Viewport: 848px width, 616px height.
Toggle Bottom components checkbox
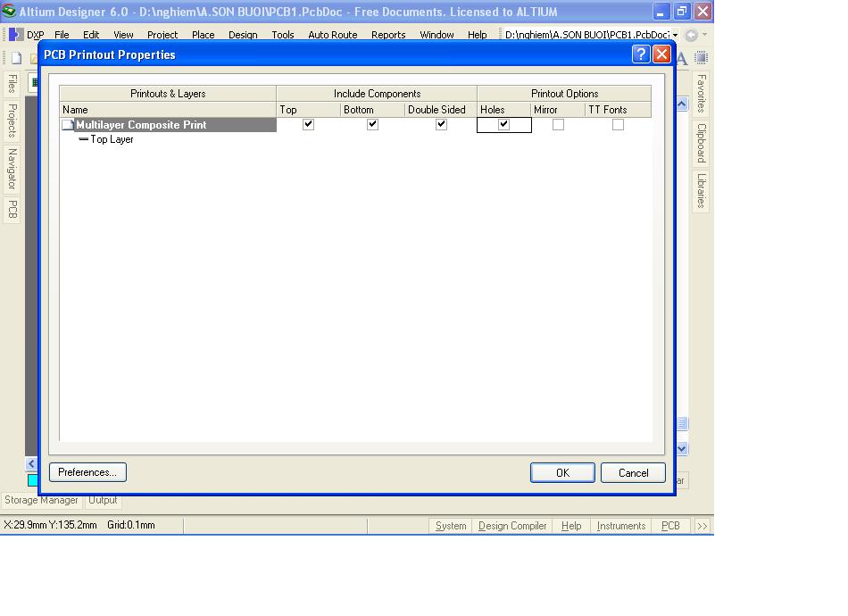pyautogui.click(x=372, y=124)
